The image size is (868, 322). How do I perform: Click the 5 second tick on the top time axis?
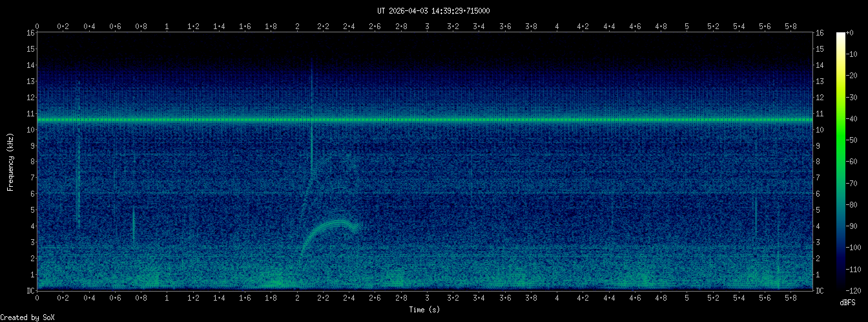tap(687, 26)
